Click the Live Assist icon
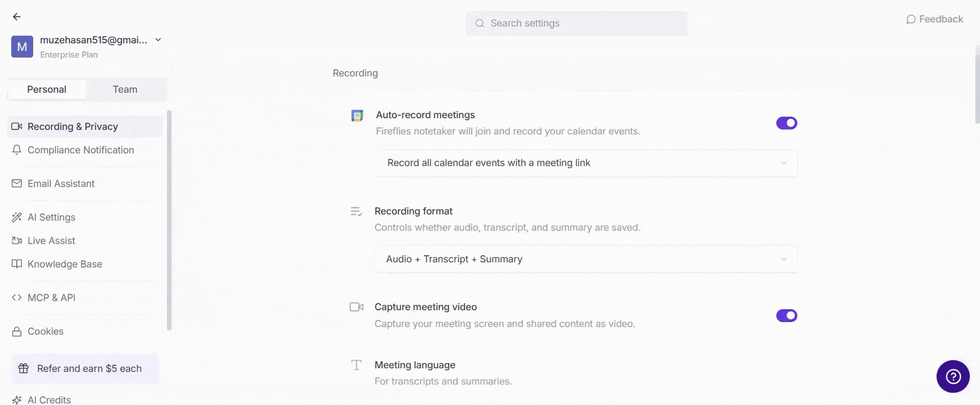 (17, 241)
